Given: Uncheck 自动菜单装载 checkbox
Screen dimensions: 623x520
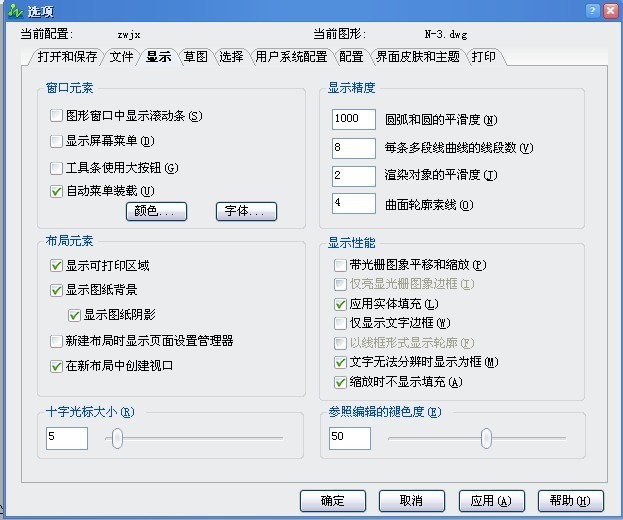Looking at the screenshot, I should pos(56,191).
